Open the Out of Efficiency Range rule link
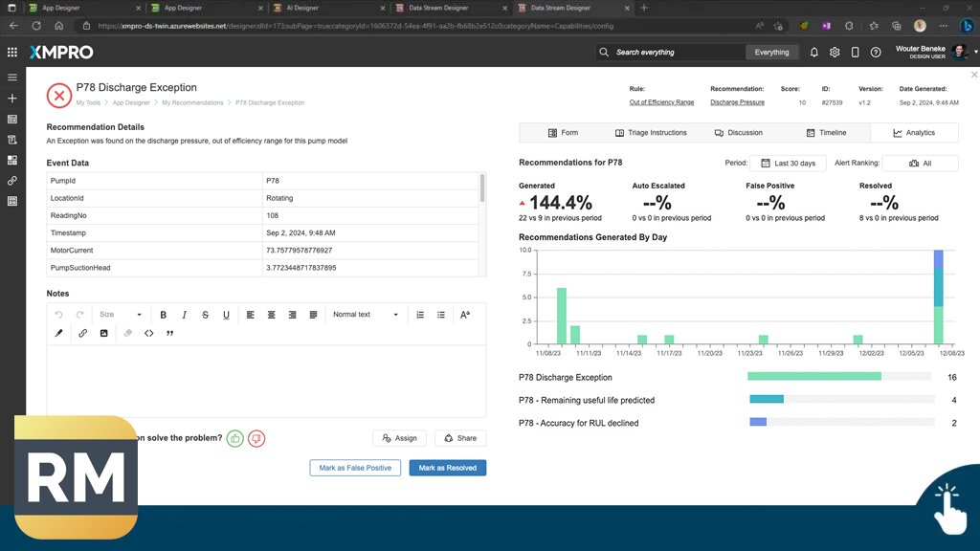980x551 pixels. pos(661,102)
